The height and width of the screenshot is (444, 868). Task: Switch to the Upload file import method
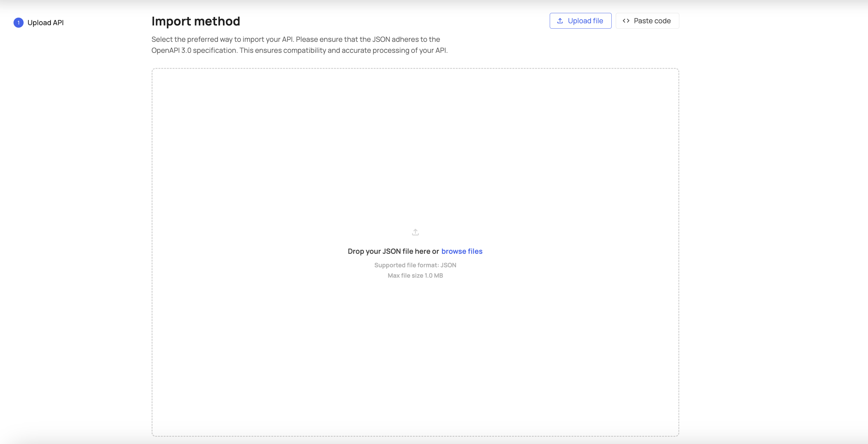(580, 21)
